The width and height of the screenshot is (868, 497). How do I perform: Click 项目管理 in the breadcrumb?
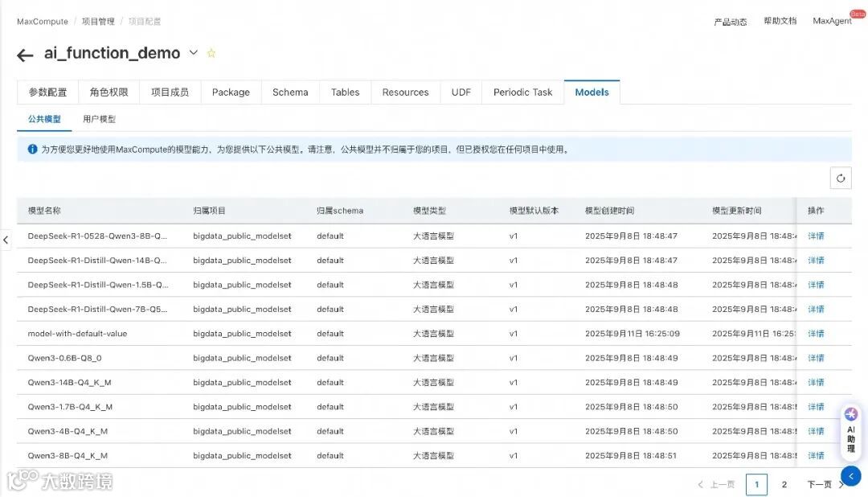pos(98,21)
